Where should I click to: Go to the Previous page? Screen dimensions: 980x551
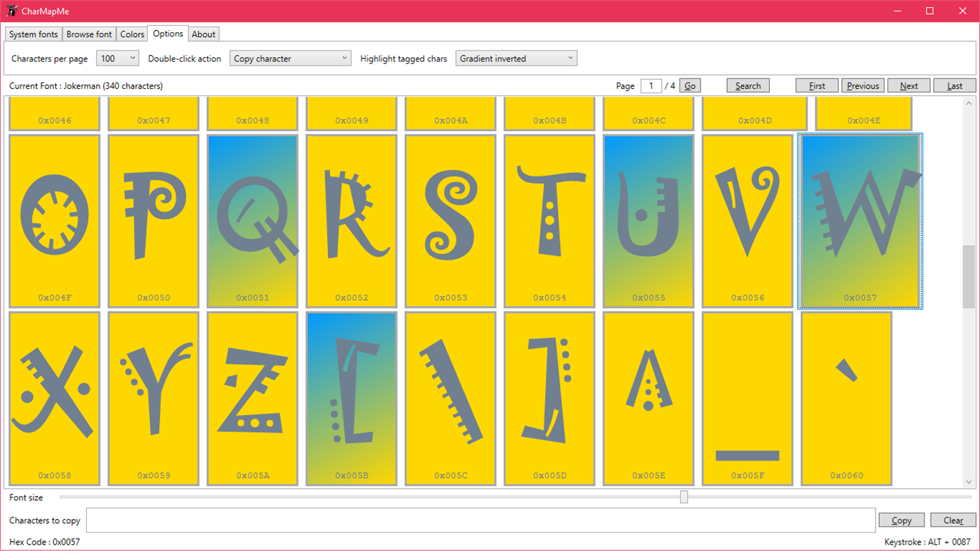click(x=863, y=86)
